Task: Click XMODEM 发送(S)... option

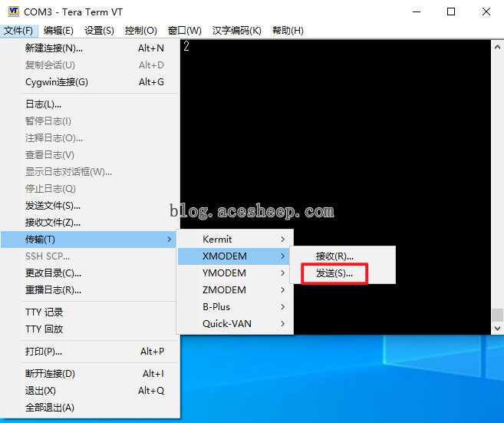Action: (x=343, y=273)
